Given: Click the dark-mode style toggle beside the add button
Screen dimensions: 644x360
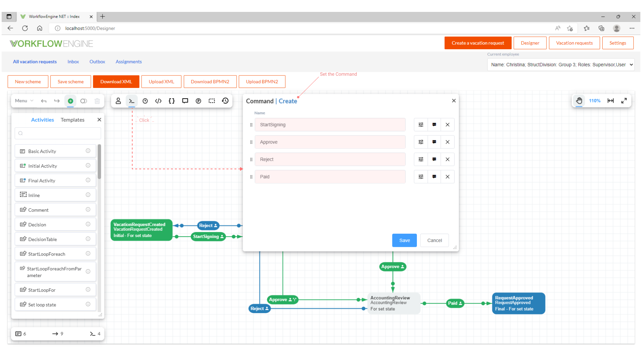Looking at the screenshot, I should pos(84,101).
